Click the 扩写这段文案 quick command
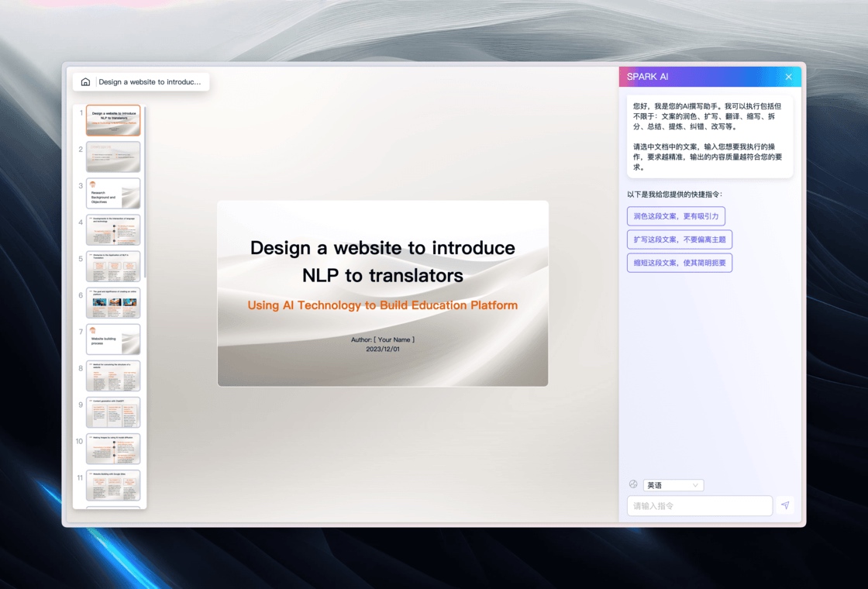868x589 pixels. click(679, 239)
